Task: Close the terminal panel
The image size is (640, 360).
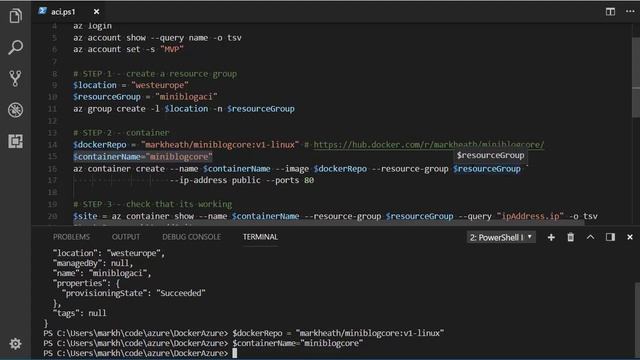Action: [630, 237]
